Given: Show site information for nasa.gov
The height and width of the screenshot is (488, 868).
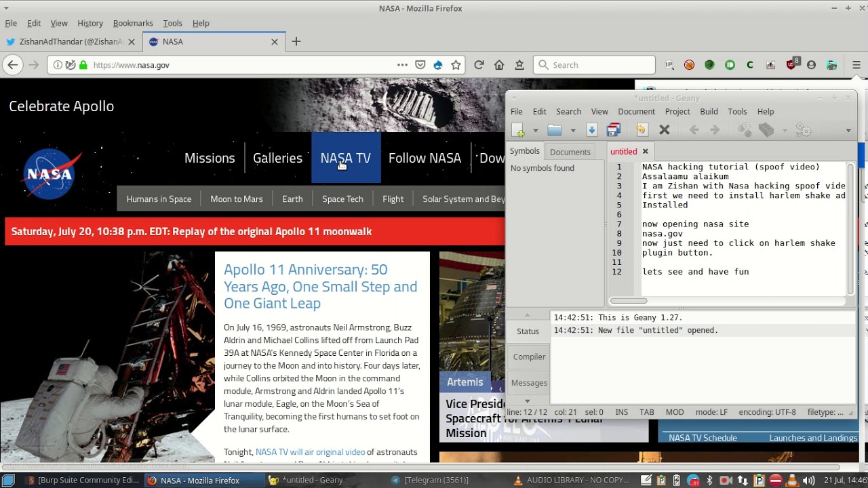Looking at the screenshot, I should [58, 65].
